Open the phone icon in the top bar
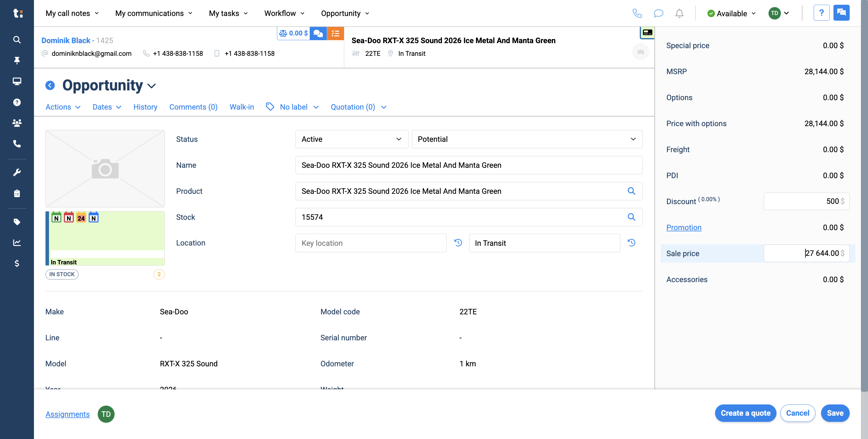Viewport: 868px width, 439px height. pos(637,14)
